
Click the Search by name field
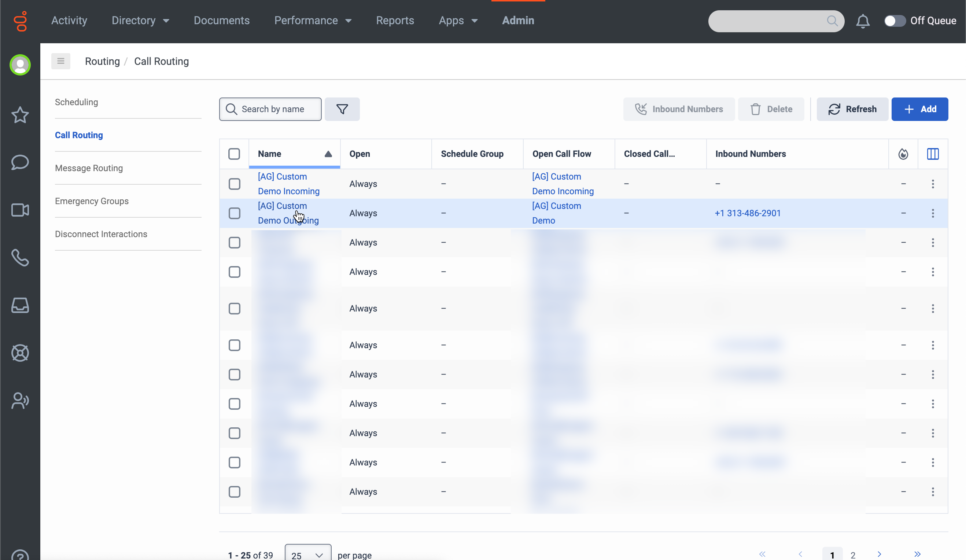273,109
